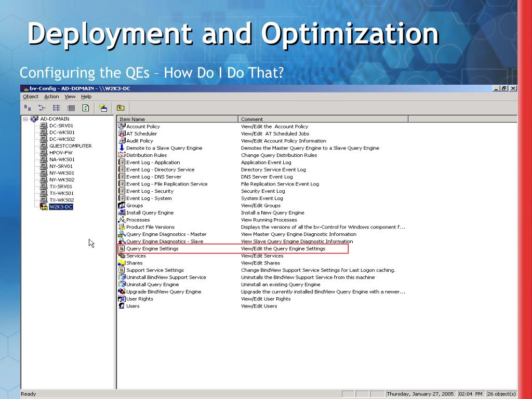Select NA-WKS01 in the tree

62,159
